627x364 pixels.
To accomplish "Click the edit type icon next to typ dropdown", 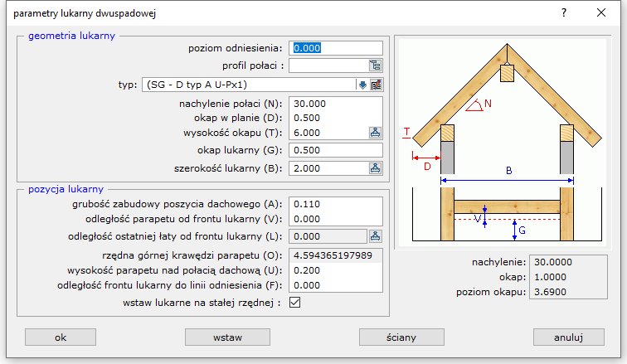I will [x=376, y=85].
